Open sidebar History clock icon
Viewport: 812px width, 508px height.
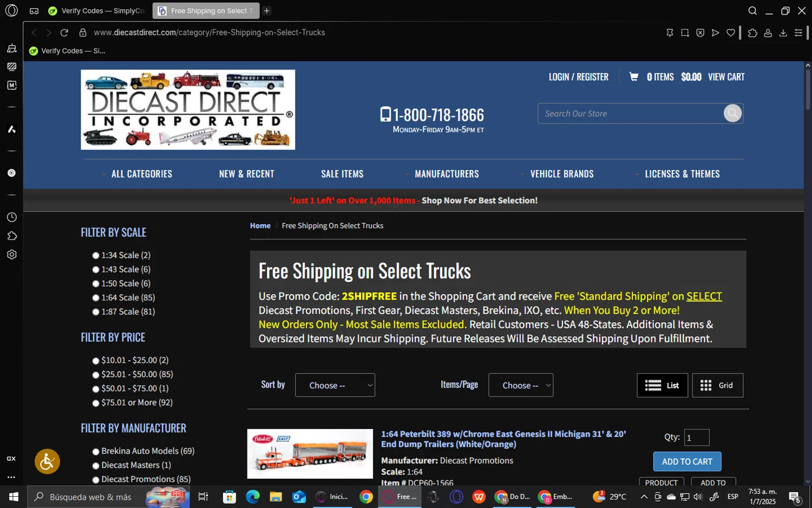click(x=11, y=217)
